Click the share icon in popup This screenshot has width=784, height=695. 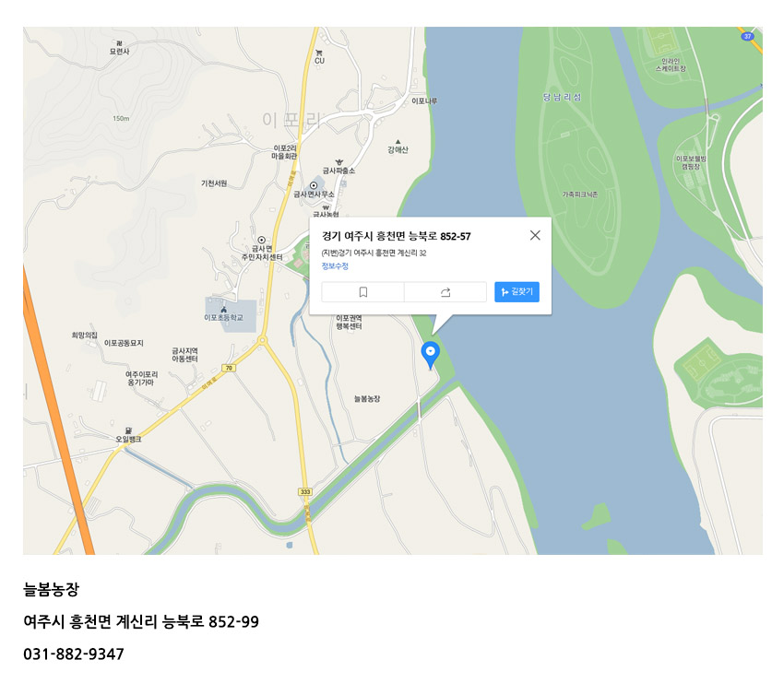445,292
